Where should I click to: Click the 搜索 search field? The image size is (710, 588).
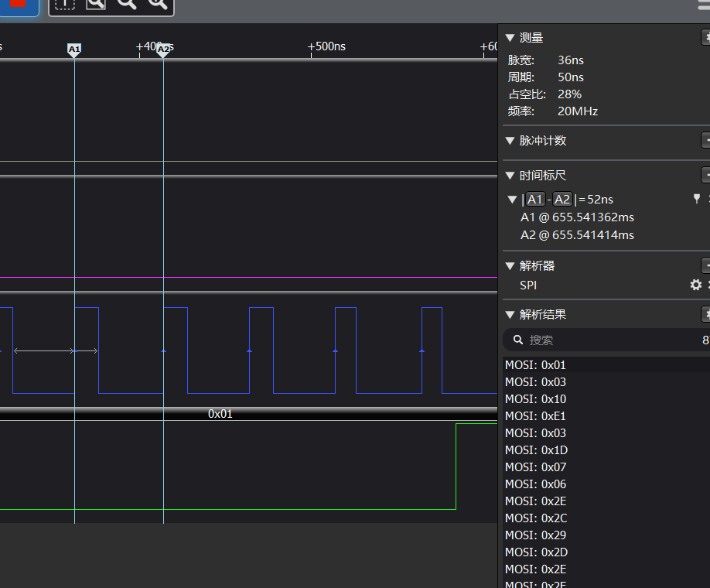coord(607,340)
